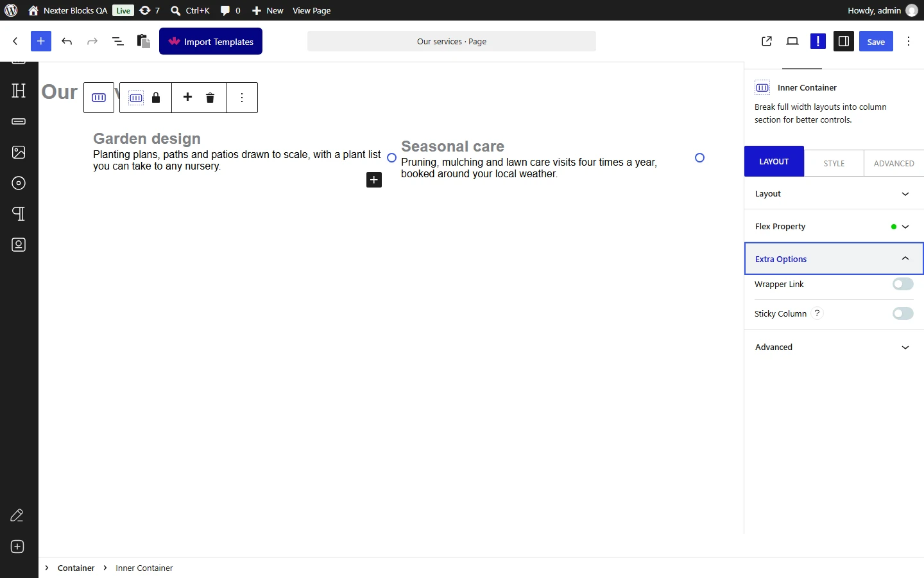
Task: Collapse the Extra Options section
Action: point(834,259)
